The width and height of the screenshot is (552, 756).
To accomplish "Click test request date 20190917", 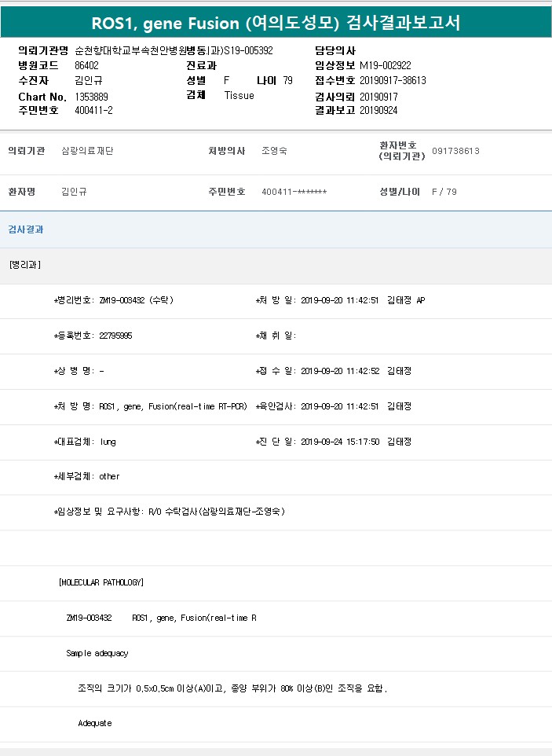I will tap(378, 97).
